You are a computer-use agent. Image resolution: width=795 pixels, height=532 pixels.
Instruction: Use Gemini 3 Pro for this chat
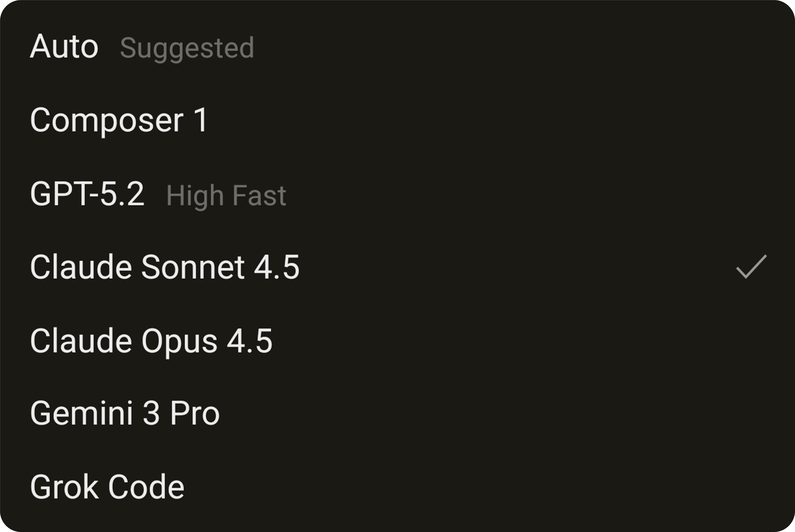(x=125, y=413)
